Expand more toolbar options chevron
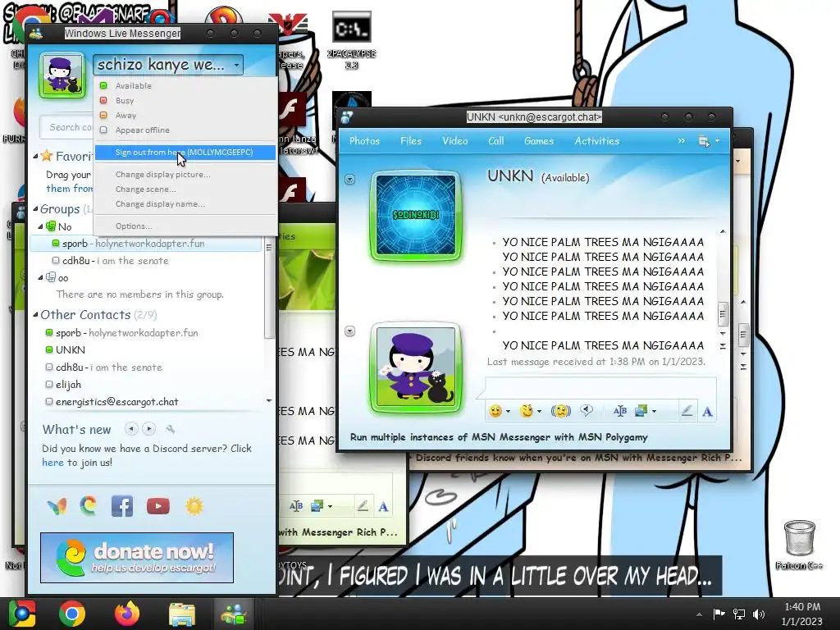Image resolution: width=840 pixels, height=630 pixels. pos(682,141)
